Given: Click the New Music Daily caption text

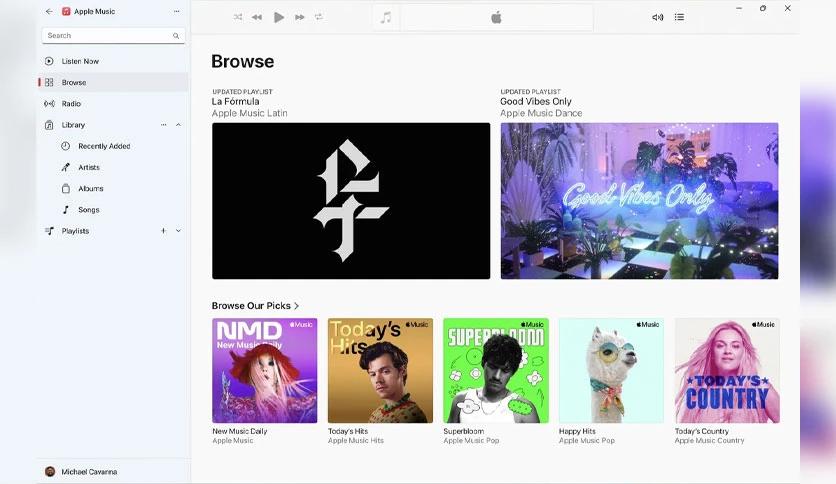Looking at the screenshot, I should coord(240,431).
